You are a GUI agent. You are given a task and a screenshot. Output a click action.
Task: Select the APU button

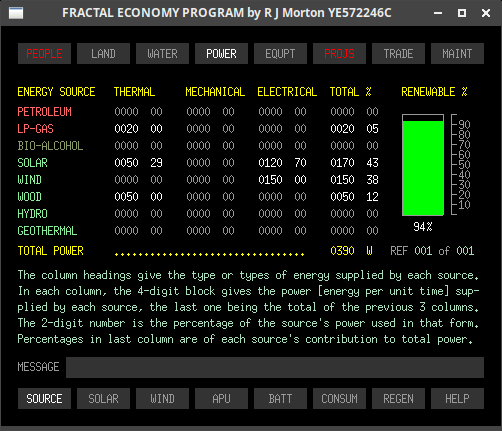click(221, 398)
